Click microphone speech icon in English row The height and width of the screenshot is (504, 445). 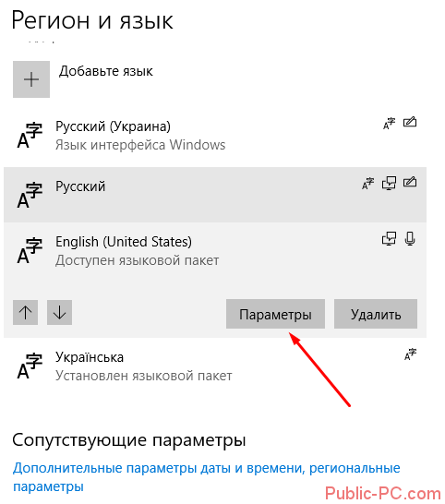point(410,239)
